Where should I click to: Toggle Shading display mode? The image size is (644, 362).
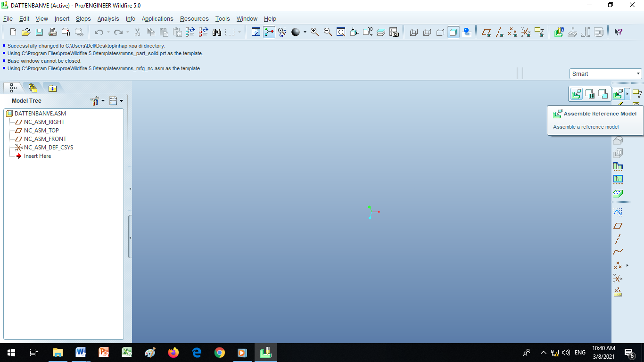[454, 32]
